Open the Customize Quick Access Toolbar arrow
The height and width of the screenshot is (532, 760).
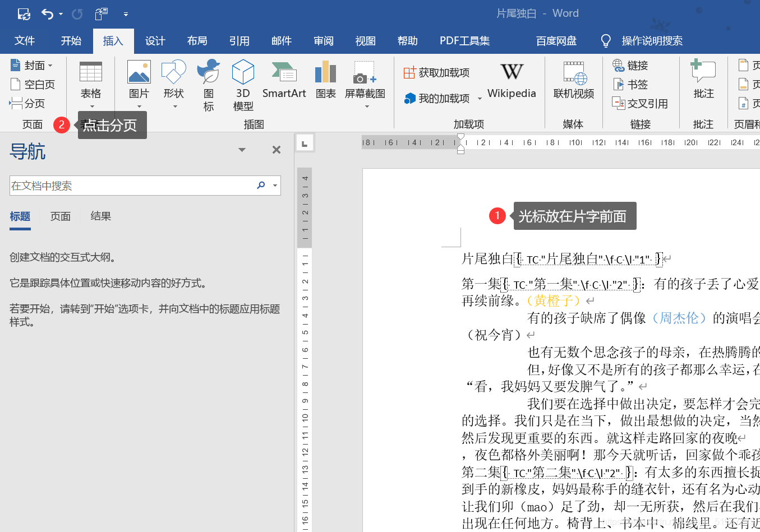click(126, 14)
